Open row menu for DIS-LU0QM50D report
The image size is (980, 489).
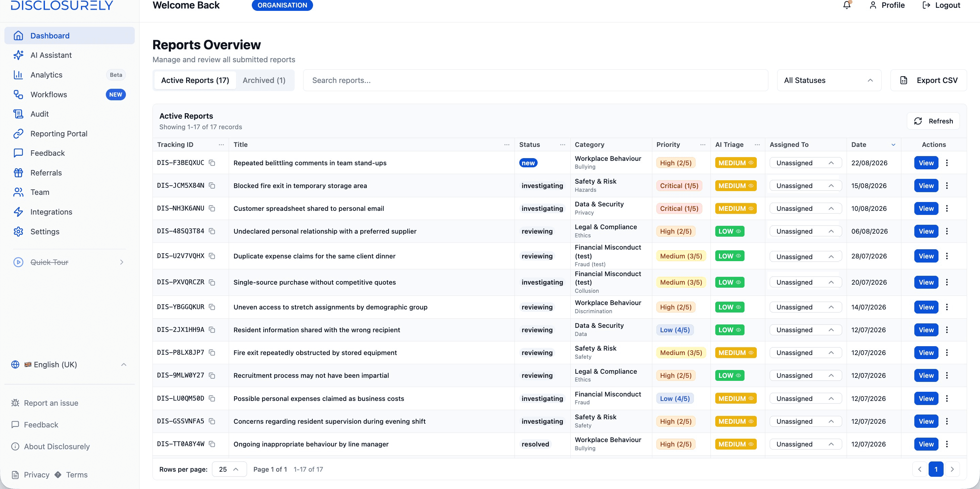(947, 399)
